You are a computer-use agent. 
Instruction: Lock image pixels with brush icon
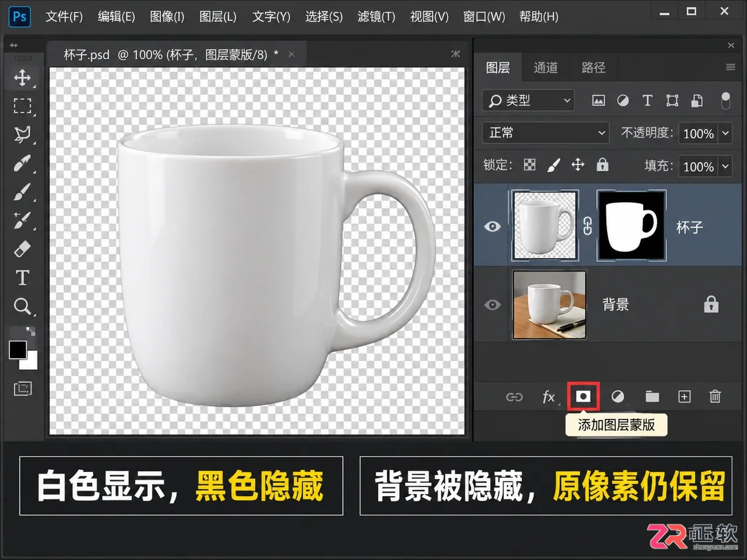553,165
